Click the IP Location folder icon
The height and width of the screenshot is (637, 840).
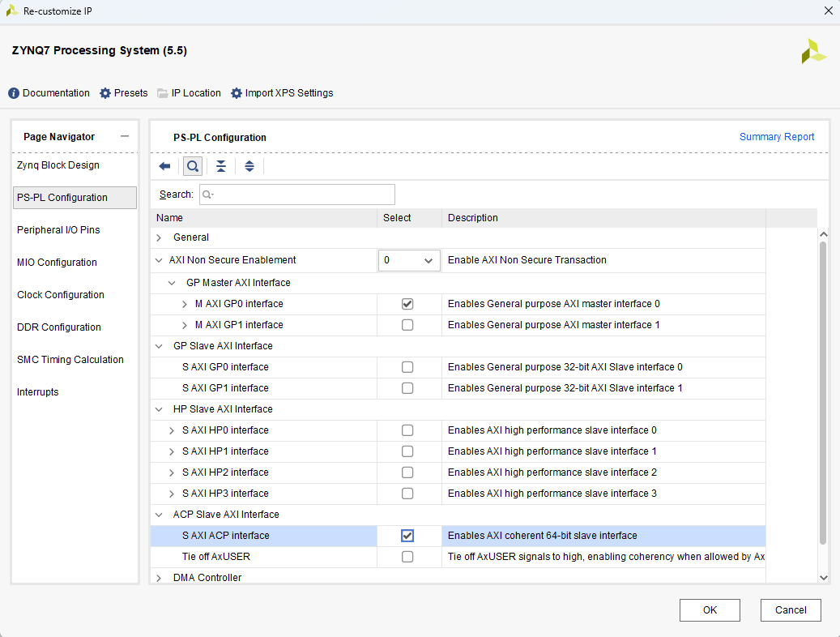(x=162, y=93)
